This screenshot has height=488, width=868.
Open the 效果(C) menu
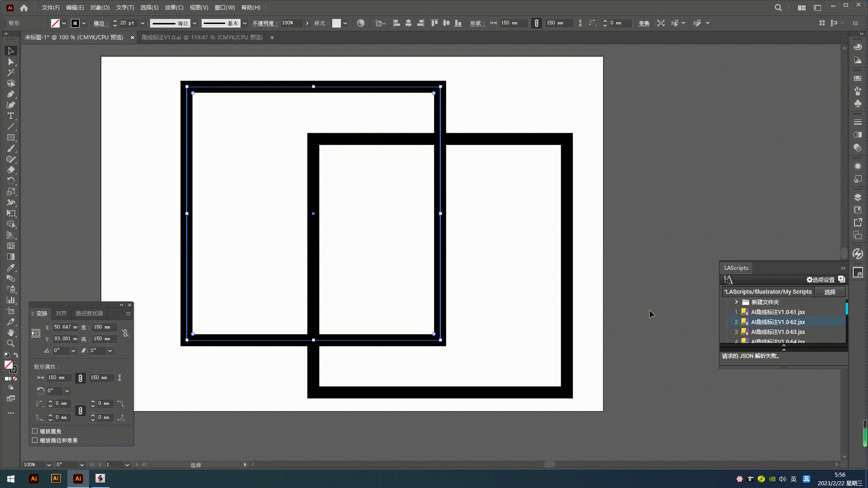pos(174,8)
